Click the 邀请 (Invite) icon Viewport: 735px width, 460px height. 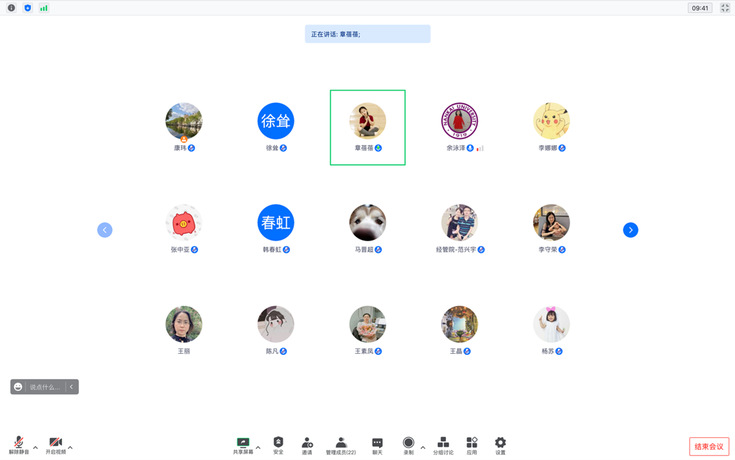coord(307,443)
